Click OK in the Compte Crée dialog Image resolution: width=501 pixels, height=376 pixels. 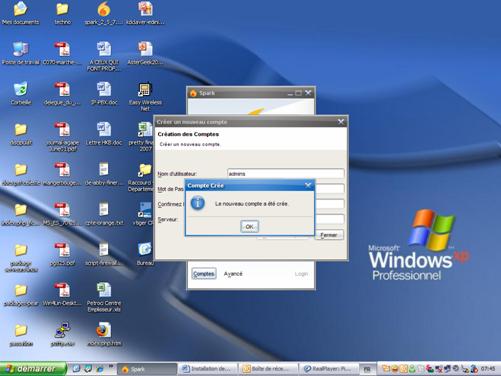click(249, 227)
